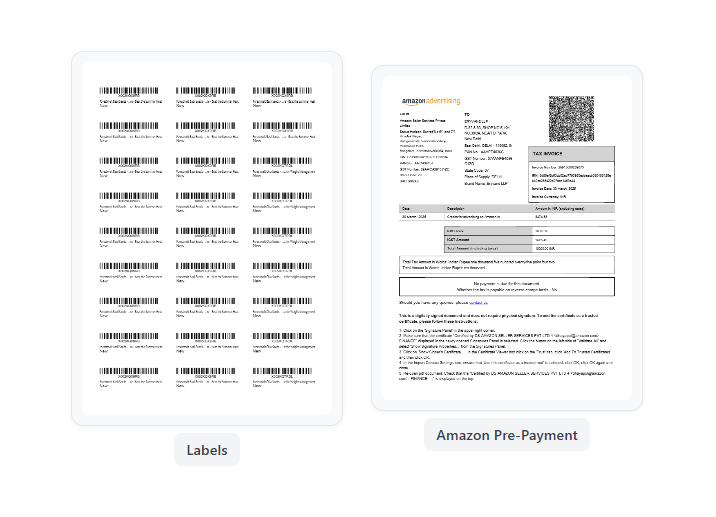Click the amazon advertising logo
This screenshot has height=517, width=716.
(x=431, y=101)
